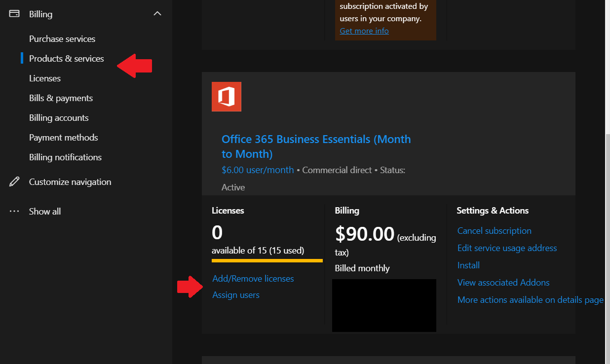This screenshot has height=364, width=610.
Task: Click Edit service usage address
Action: [x=507, y=248]
